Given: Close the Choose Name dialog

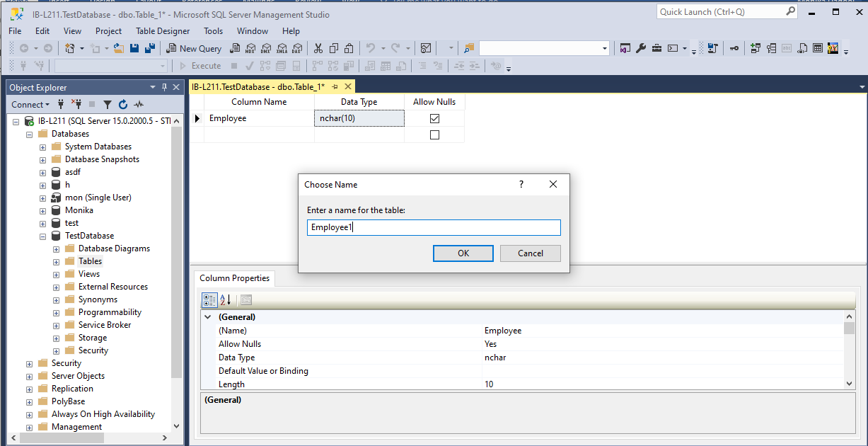Looking at the screenshot, I should click(553, 184).
